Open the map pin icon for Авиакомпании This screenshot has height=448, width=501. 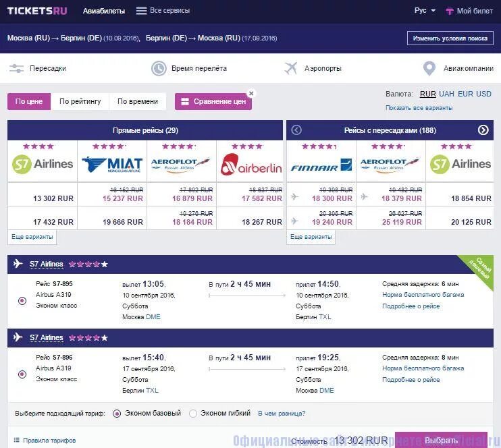(429, 68)
